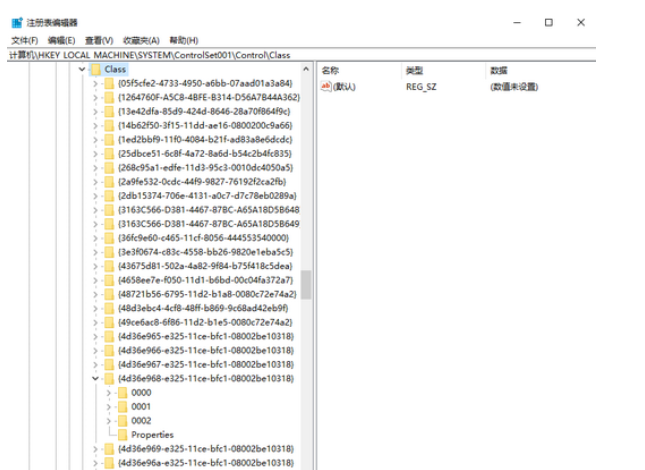Expand the {05f5cfe2-4733-4950-a6bb-07aad01a3a84} key

95,83
